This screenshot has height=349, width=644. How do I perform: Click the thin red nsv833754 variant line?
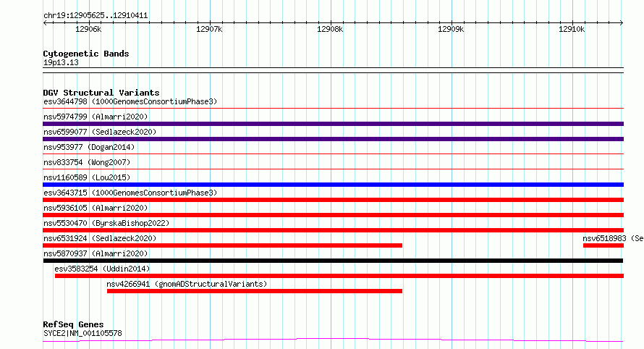pyautogui.click(x=333, y=169)
